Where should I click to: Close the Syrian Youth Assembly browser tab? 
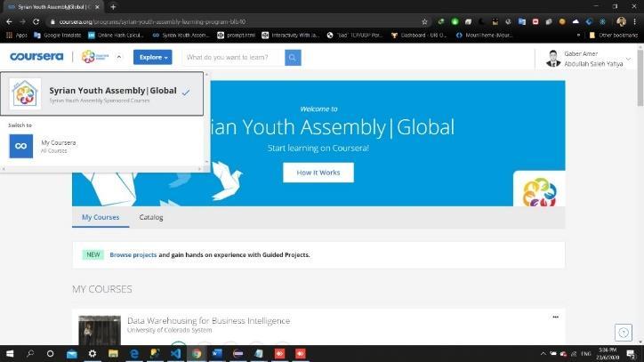click(97, 7)
